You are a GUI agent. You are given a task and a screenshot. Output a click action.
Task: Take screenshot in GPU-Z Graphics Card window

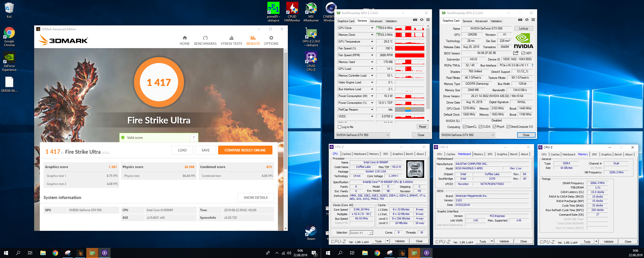click(x=520, y=20)
